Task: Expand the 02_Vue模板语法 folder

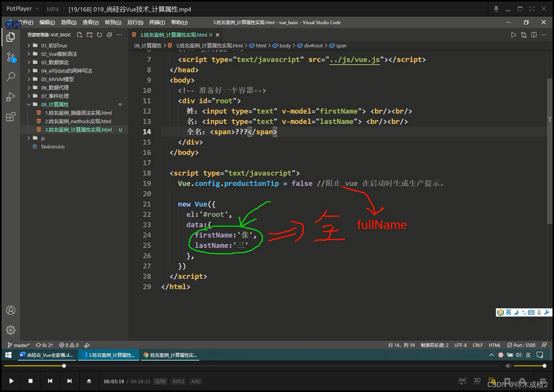Action: click(x=59, y=54)
